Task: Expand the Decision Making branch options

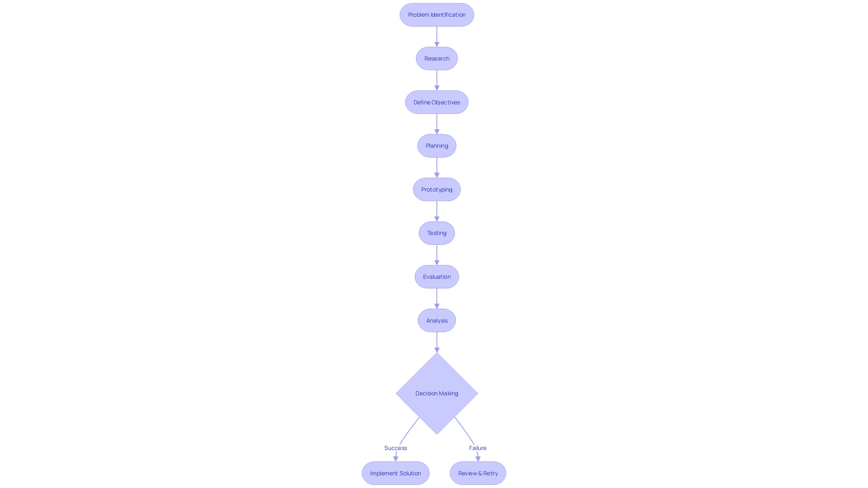Action: coord(436,393)
